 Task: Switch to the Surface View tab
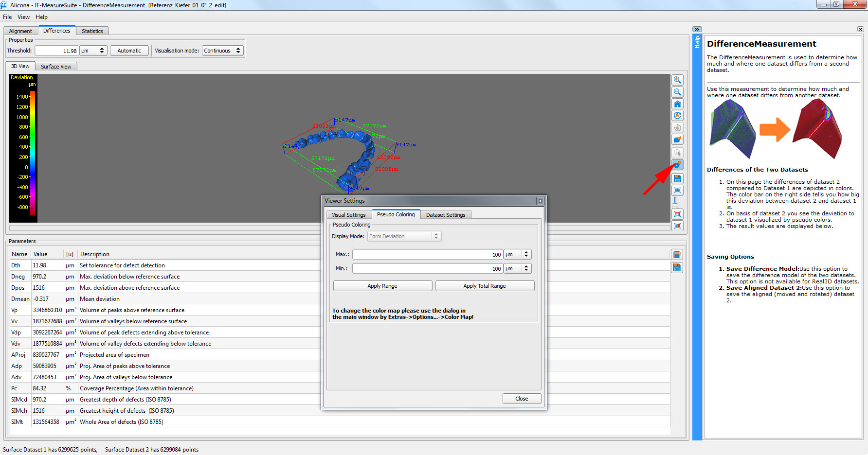pyautogui.click(x=56, y=67)
